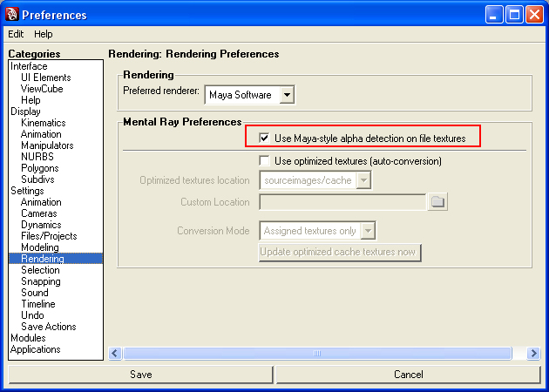The image size is (549, 392).
Task: Minimize the Preferences window
Action: click(496, 14)
